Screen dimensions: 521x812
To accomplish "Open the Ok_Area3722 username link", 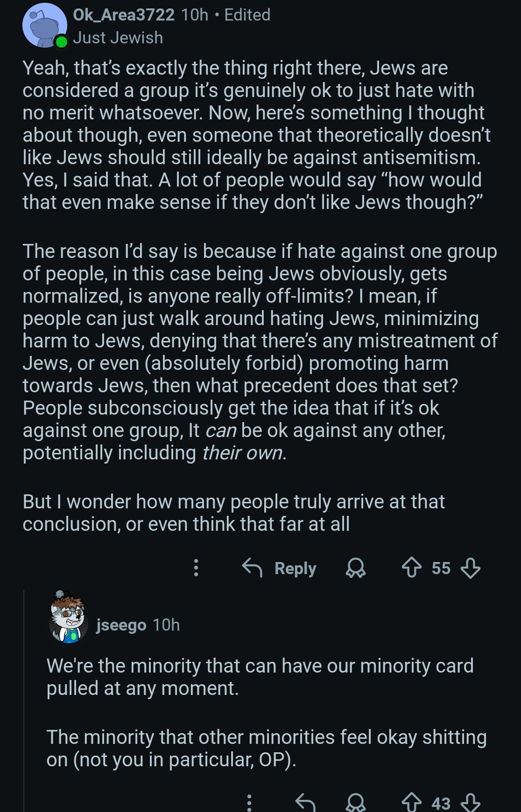I will click(x=124, y=15).
